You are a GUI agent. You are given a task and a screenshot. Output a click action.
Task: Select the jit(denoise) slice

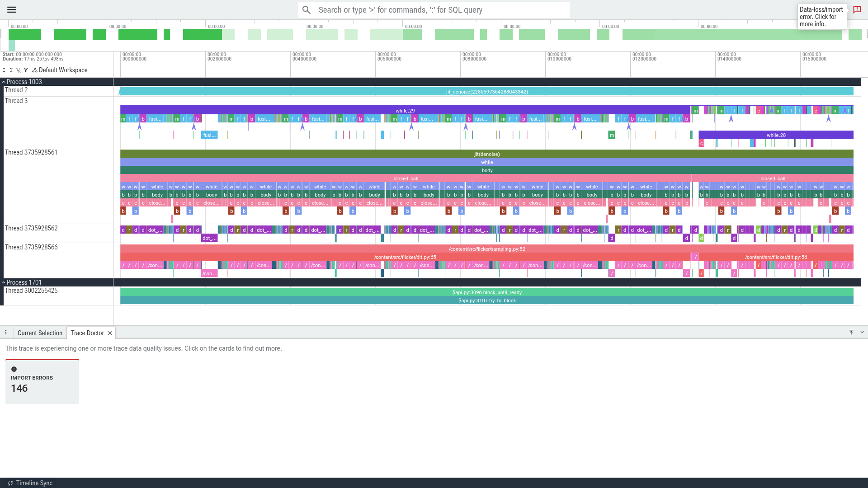486,154
